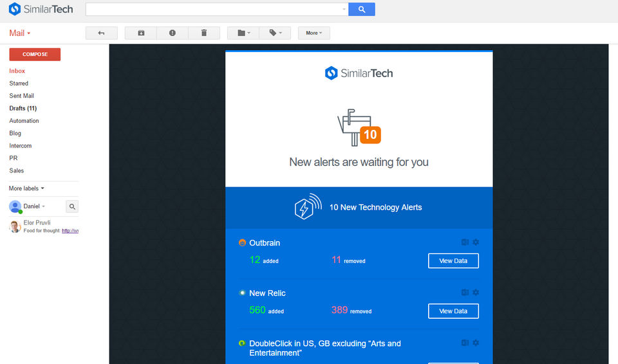Open the Blog label
Image resolution: width=618 pixels, height=364 pixels.
[x=15, y=133]
